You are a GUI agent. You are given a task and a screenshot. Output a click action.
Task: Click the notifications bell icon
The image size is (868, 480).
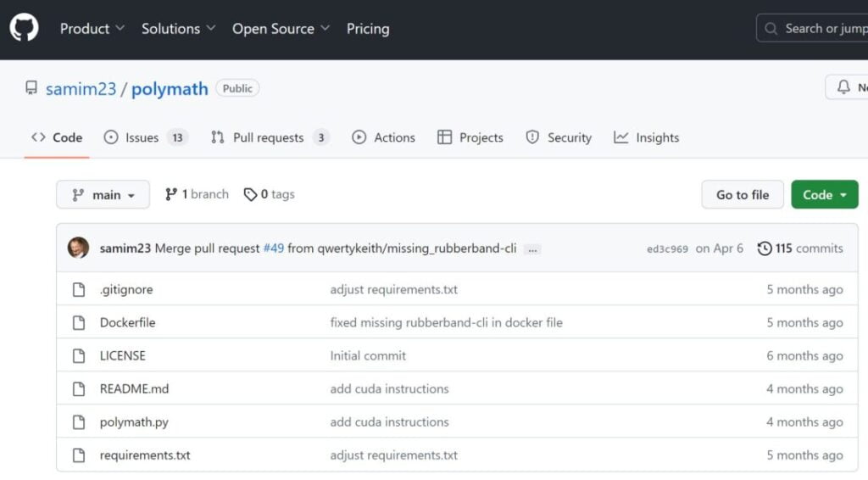point(843,87)
